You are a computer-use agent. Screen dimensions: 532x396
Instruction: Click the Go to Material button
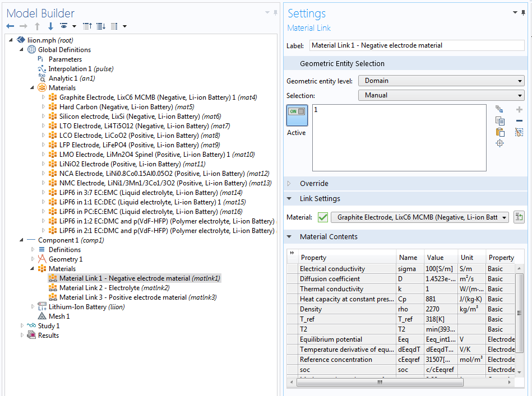pos(519,217)
